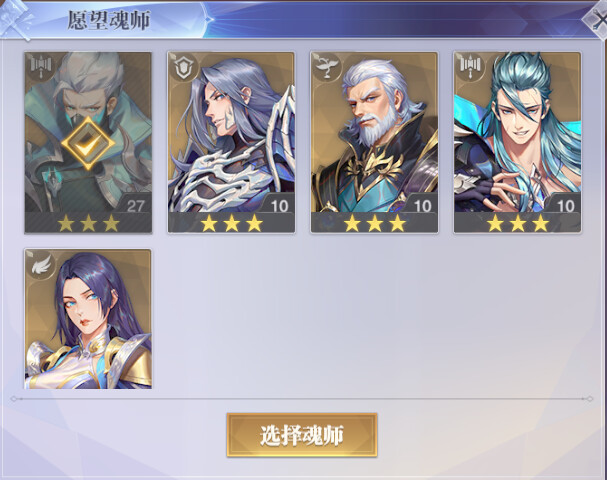Click the tower class icon on teal-haired card

click(x=468, y=66)
